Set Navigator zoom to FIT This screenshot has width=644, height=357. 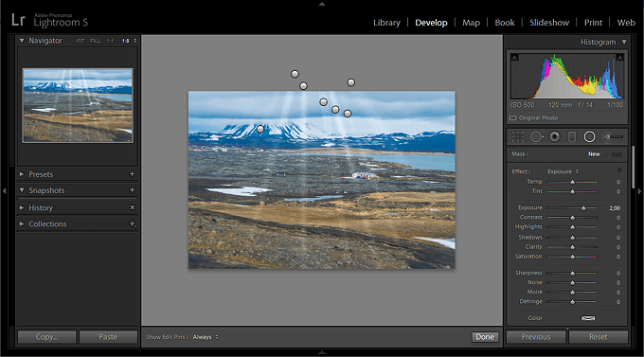[80, 41]
